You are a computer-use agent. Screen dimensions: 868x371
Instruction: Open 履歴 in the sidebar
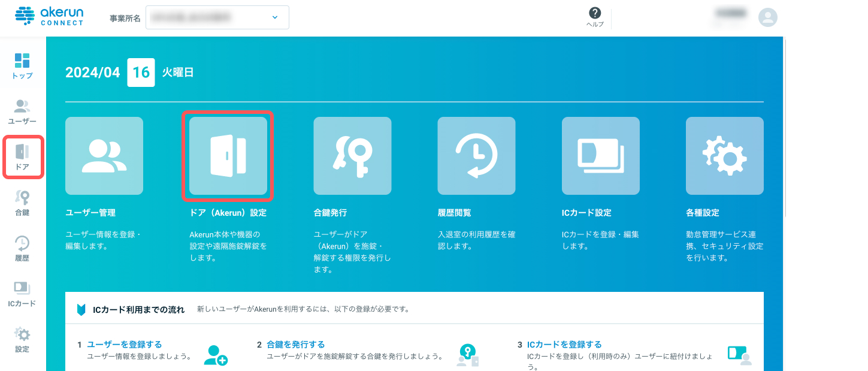[x=23, y=248]
